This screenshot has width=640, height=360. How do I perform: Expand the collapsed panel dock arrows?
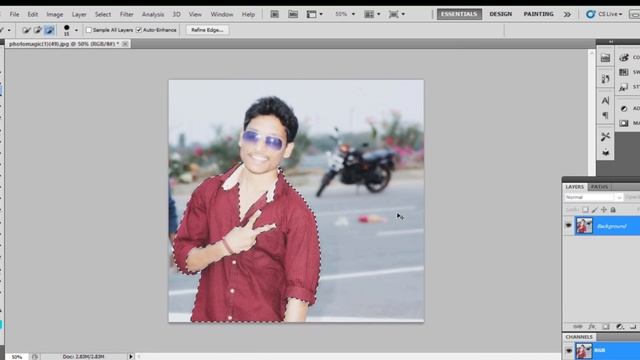(611, 42)
